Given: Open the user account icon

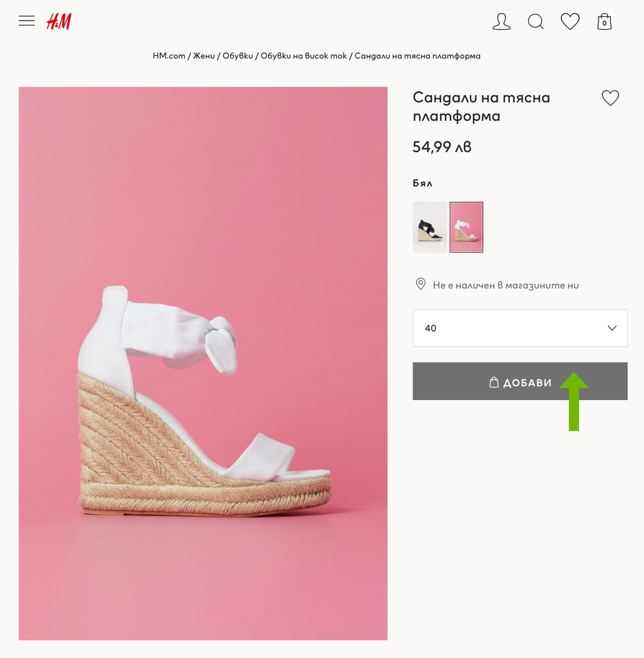Looking at the screenshot, I should point(501,22).
